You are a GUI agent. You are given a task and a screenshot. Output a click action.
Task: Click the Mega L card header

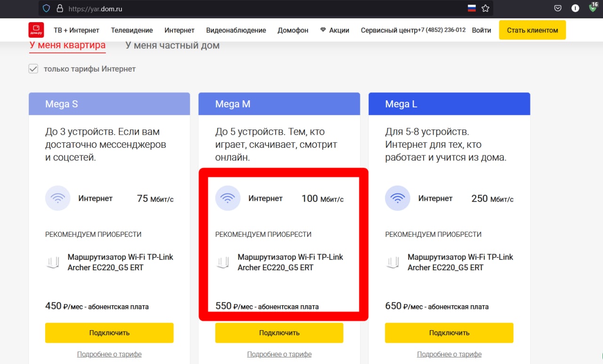[x=449, y=104]
